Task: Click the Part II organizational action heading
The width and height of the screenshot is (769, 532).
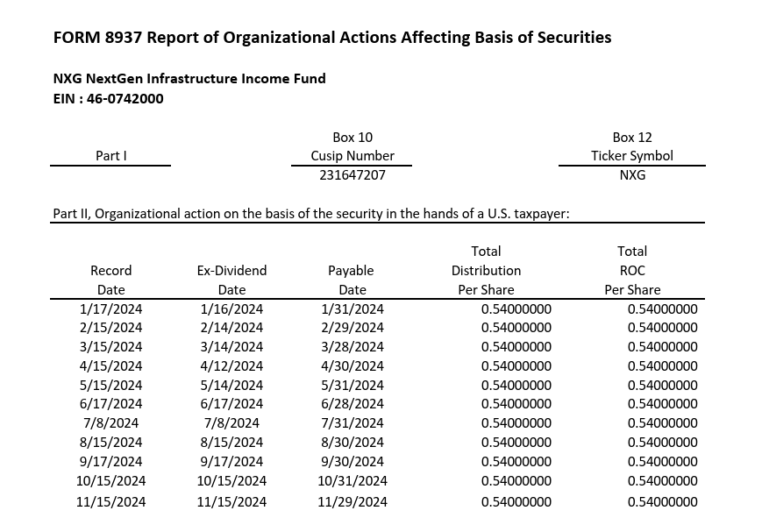Action: tap(311, 214)
